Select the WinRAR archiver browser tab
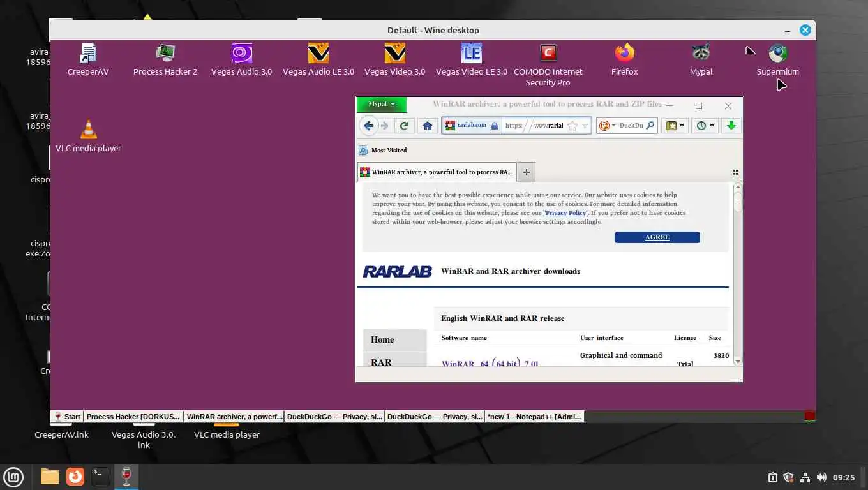This screenshot has width=868, height=490. (437, 172)
